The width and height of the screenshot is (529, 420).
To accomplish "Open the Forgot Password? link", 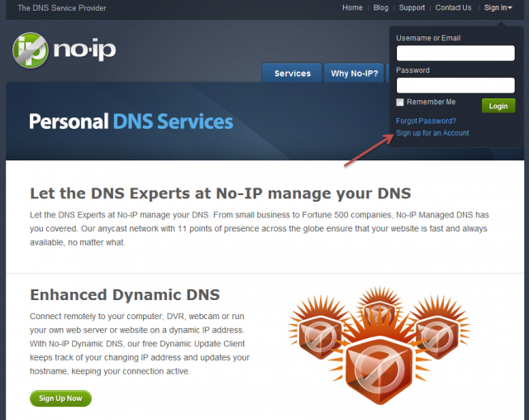I will [x=426, y=121].
